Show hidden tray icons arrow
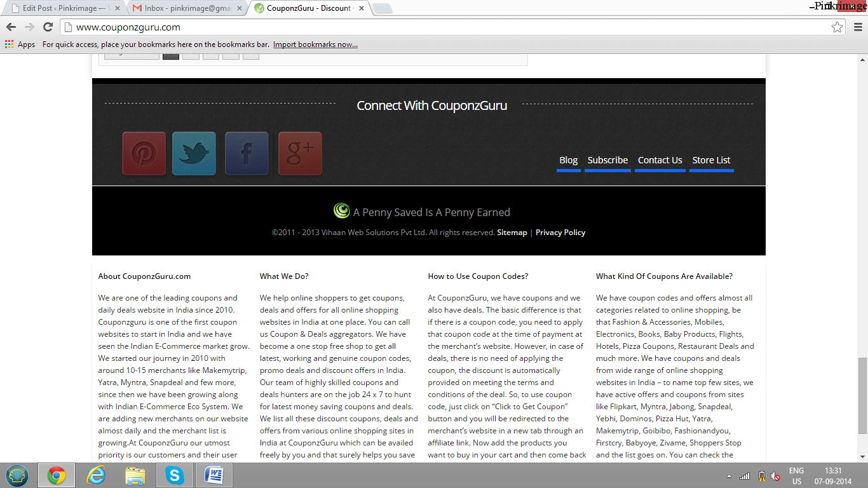The image size is (868, 488). 728,476
